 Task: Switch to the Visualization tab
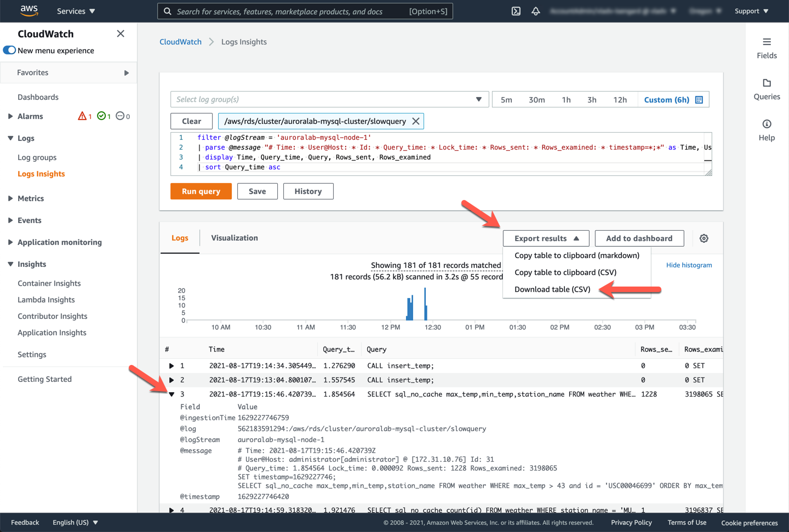(235, 238)
